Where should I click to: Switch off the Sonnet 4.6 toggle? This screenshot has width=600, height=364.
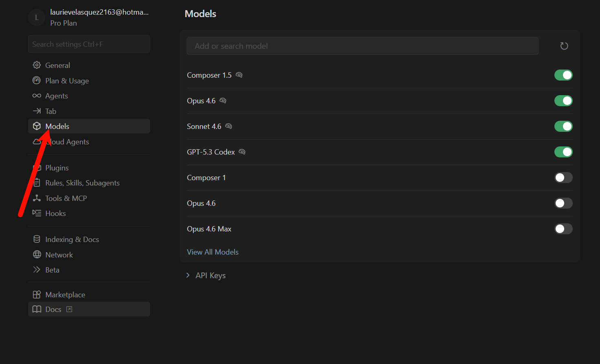tap(563, 126)
